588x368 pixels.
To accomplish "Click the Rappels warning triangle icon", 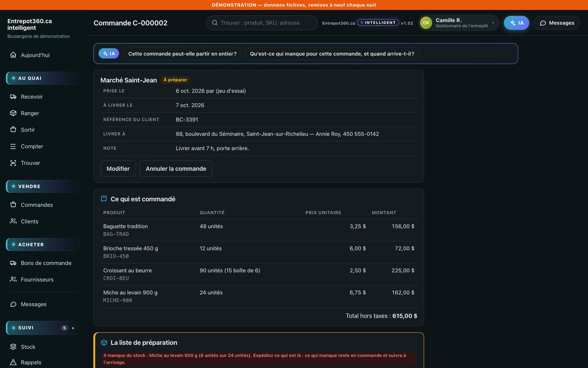I will click(x=13, y=362).
